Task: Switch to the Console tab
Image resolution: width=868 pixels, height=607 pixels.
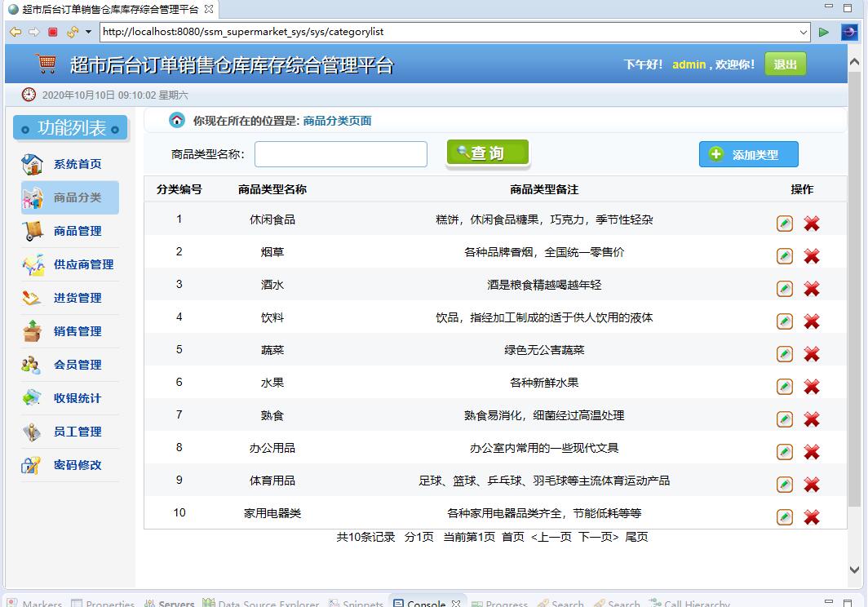Action: coord(425,602)
